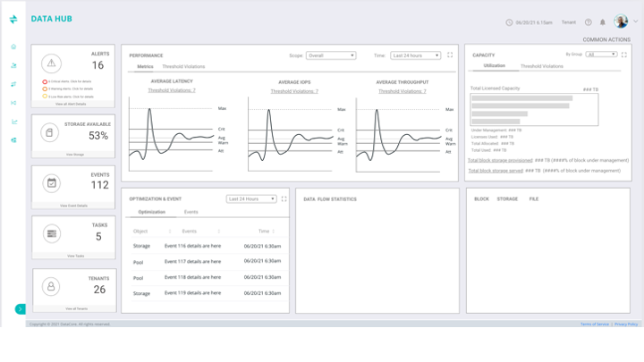Open Optimization & Event Last 24 Hours dropdown
Viewport: 644px width, 362px height.
(x=251, y=199)
